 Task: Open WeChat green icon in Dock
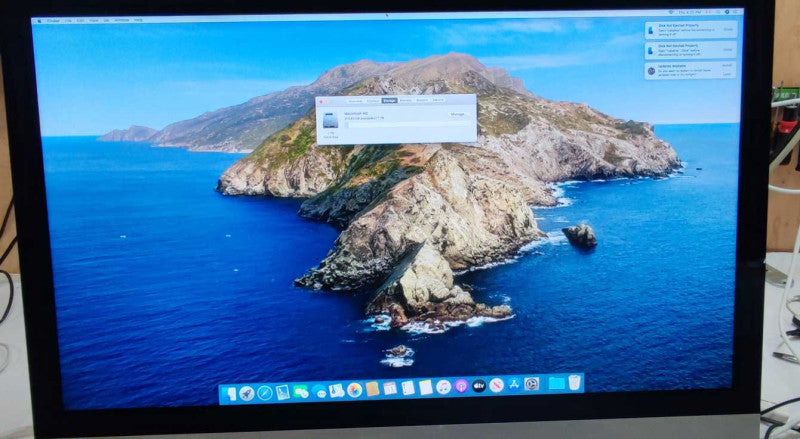point(300,392)
